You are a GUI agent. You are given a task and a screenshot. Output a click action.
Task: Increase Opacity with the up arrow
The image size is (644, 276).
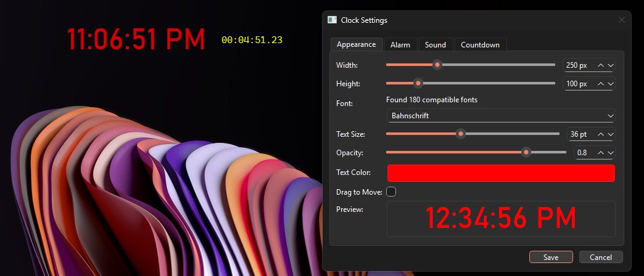(600, 153)
